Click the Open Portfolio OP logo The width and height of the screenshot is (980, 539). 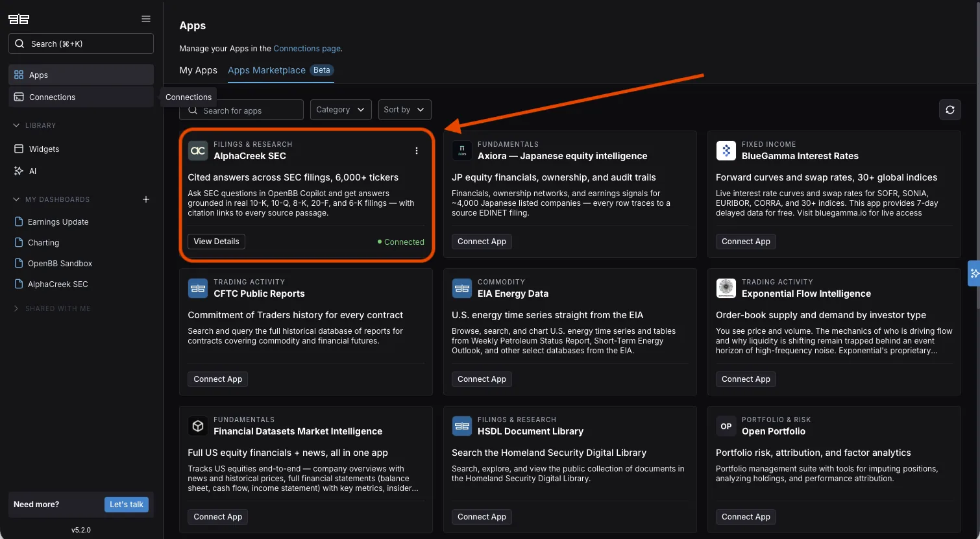726,426
